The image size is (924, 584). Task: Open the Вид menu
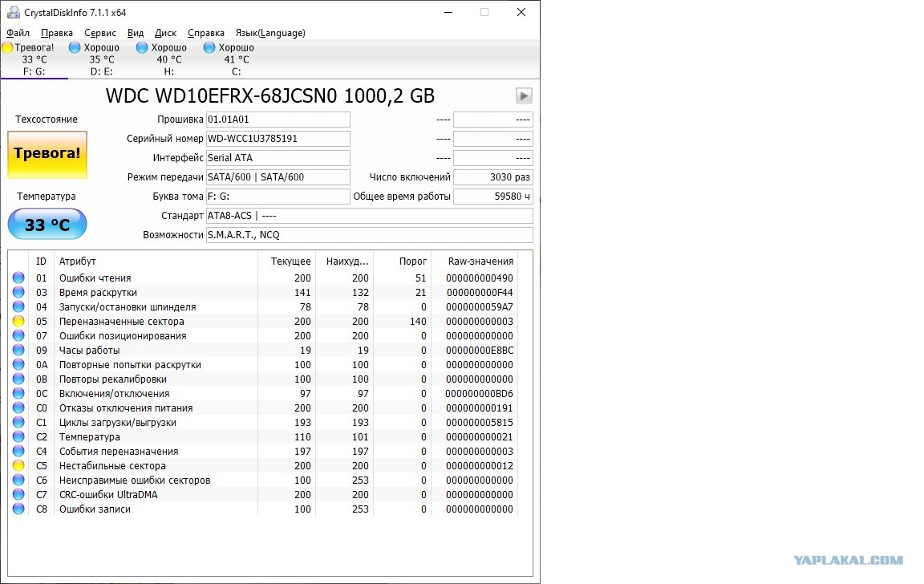pos(136,33)
